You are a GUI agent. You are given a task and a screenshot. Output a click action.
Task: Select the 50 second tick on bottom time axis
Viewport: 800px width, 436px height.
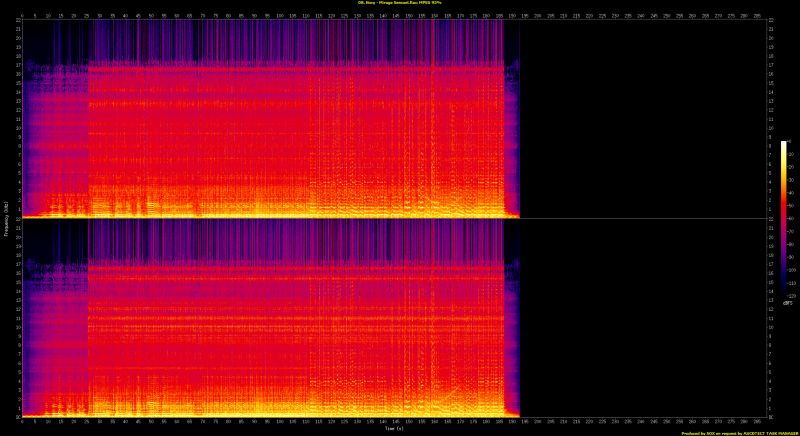(151, 421)
